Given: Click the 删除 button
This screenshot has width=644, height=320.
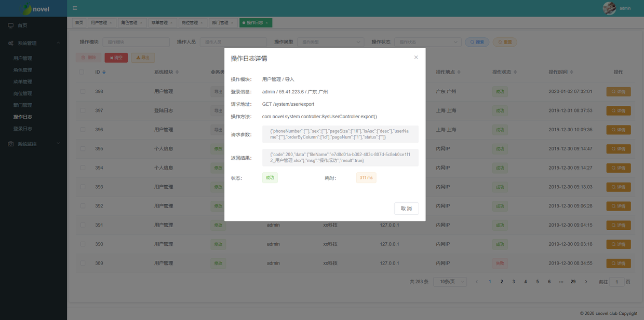Looking at the screenshot, I should [x=88, y=58].
